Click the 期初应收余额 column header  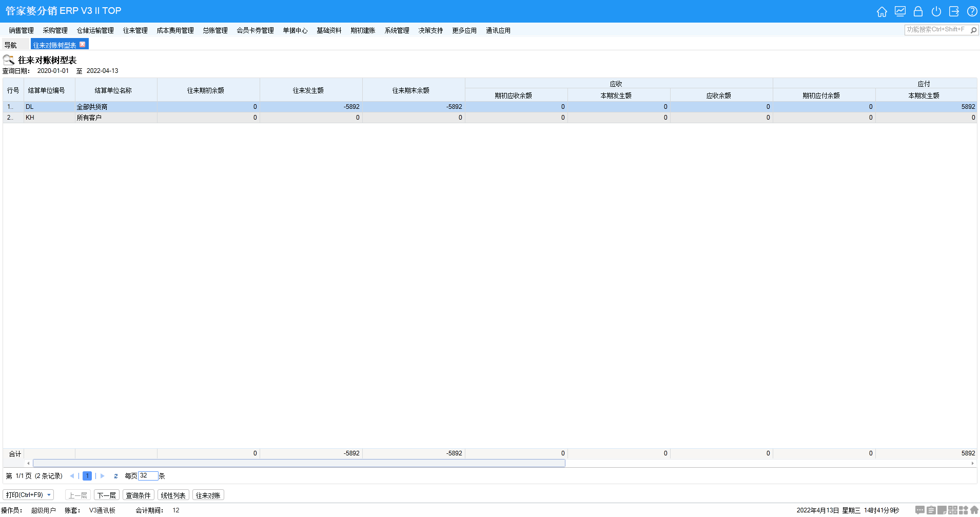pyautogui.click(x=516, y=95)
